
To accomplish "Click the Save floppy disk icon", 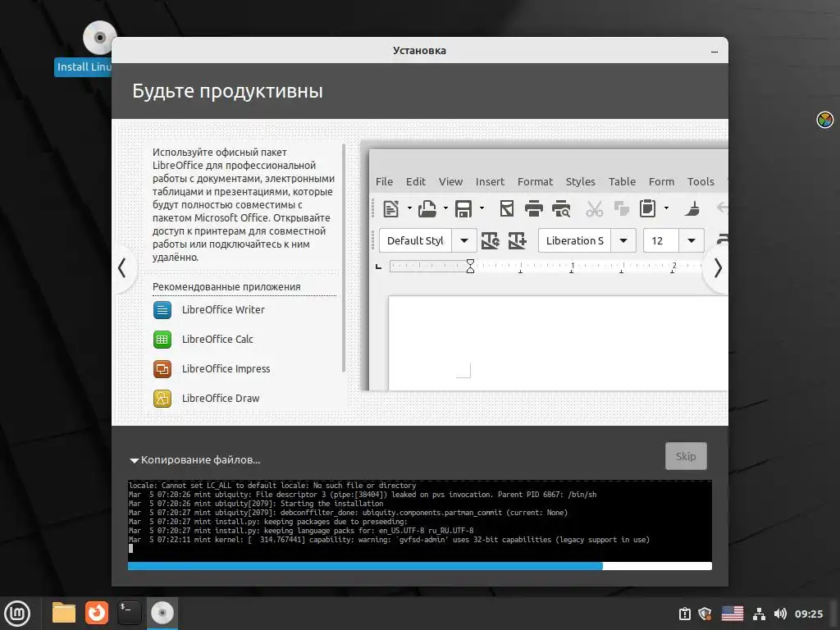I will (463, 208).
